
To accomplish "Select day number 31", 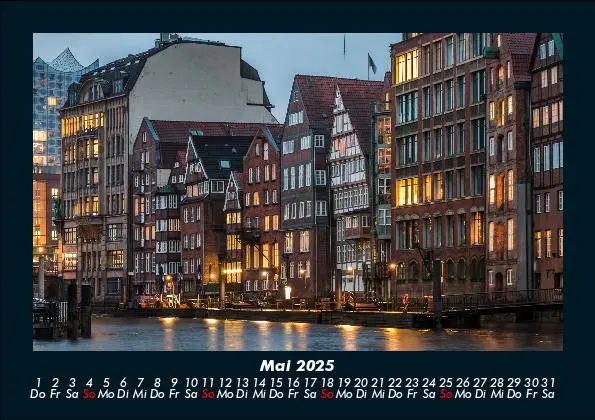I will (x=548, y=382).
